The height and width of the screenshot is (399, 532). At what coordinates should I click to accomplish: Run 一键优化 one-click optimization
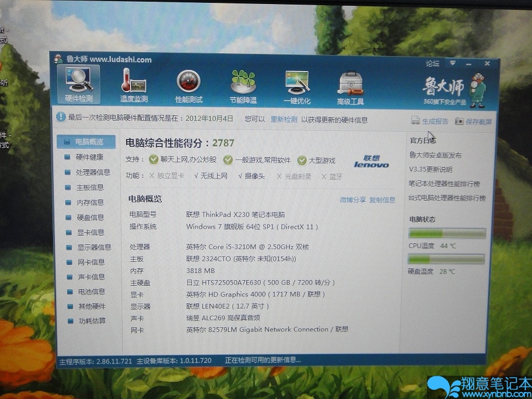click(x=297, y=87)
